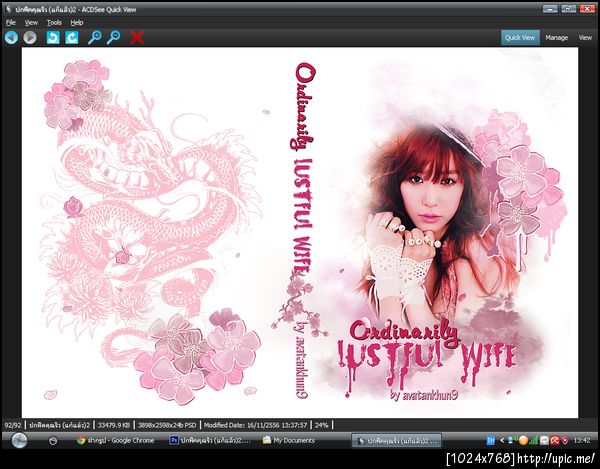Open the Tools menu
Image resolution: width=600 pixels, height=469 pixels.
tap(54, 23)
